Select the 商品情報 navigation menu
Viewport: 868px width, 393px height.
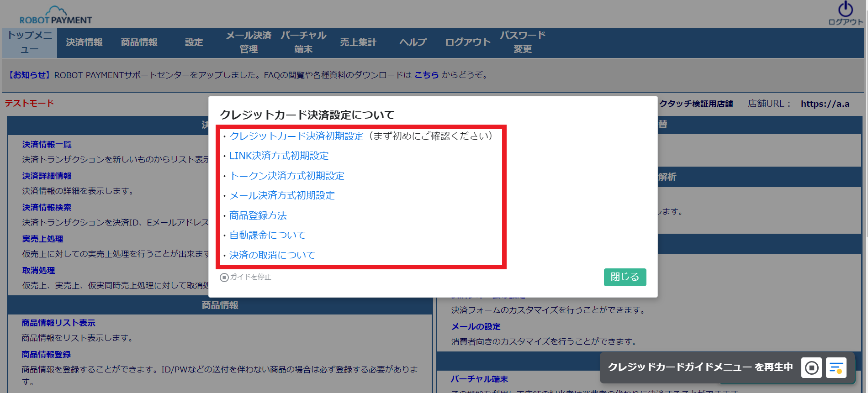[x=139, y=42]
